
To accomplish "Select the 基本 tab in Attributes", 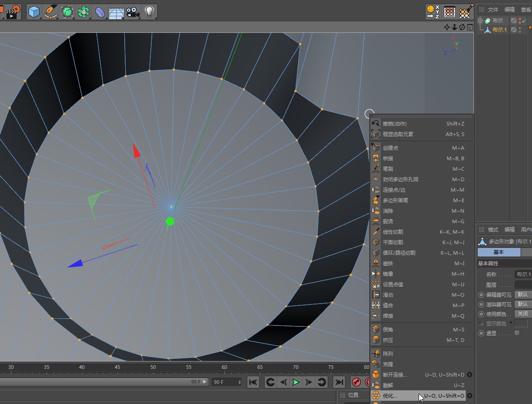I will [x=499, y=252].
